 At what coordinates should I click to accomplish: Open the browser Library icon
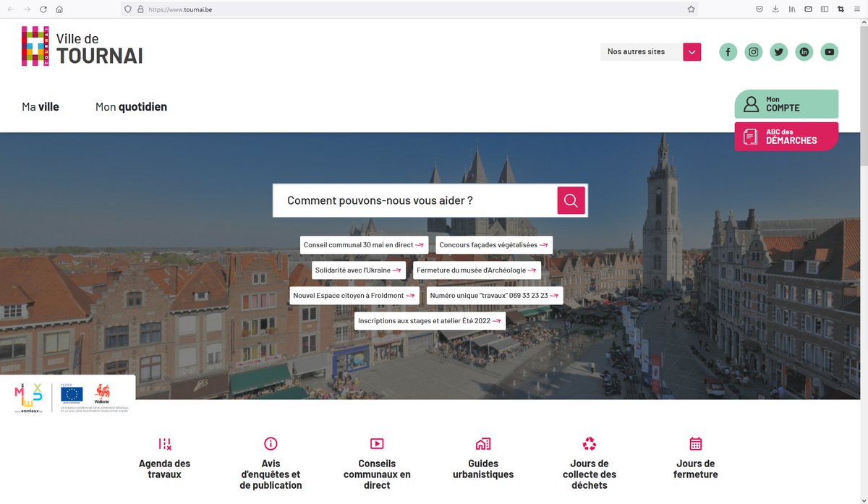[792, 9]
